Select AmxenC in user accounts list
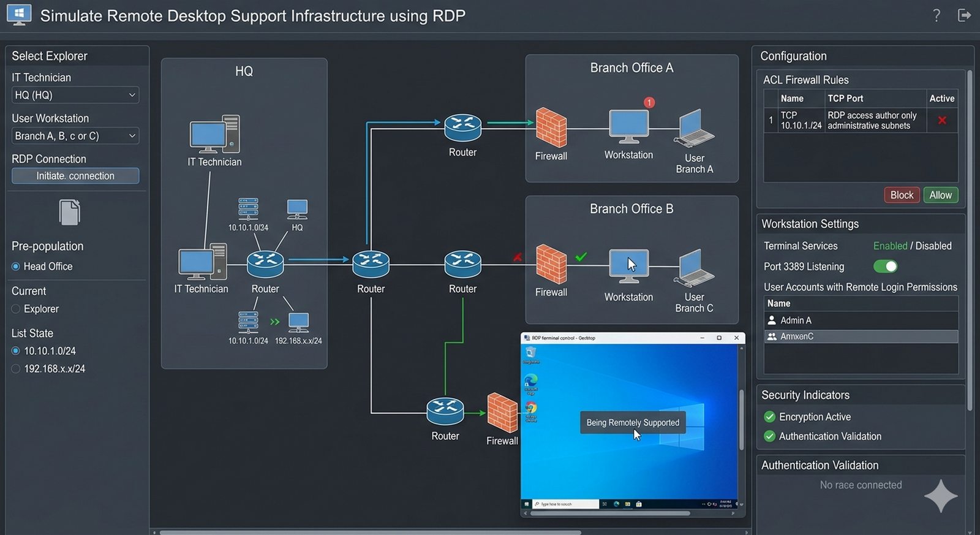The width and height of the screenshot is (980, 535). coord(861,336)
